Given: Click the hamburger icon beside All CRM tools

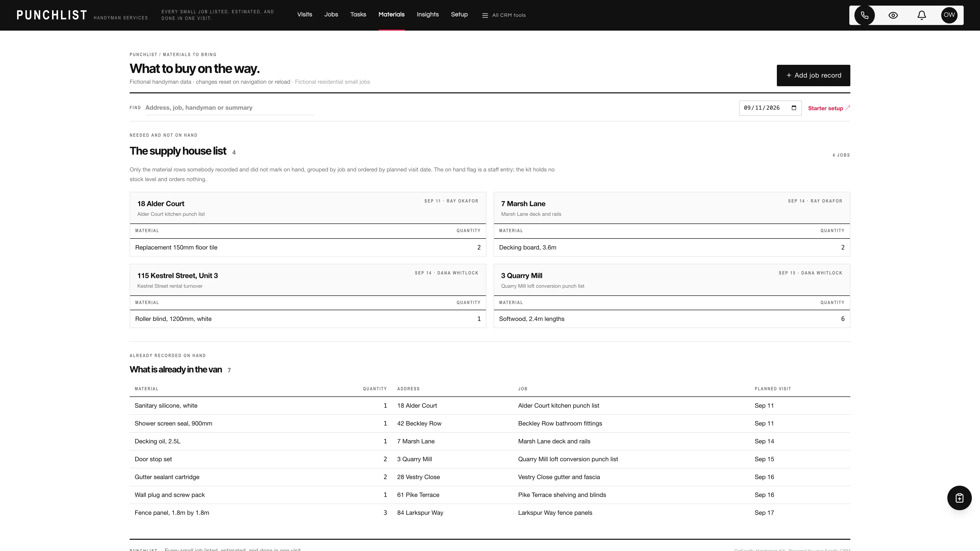Looking at the screenshot, I should click(485, 16).
